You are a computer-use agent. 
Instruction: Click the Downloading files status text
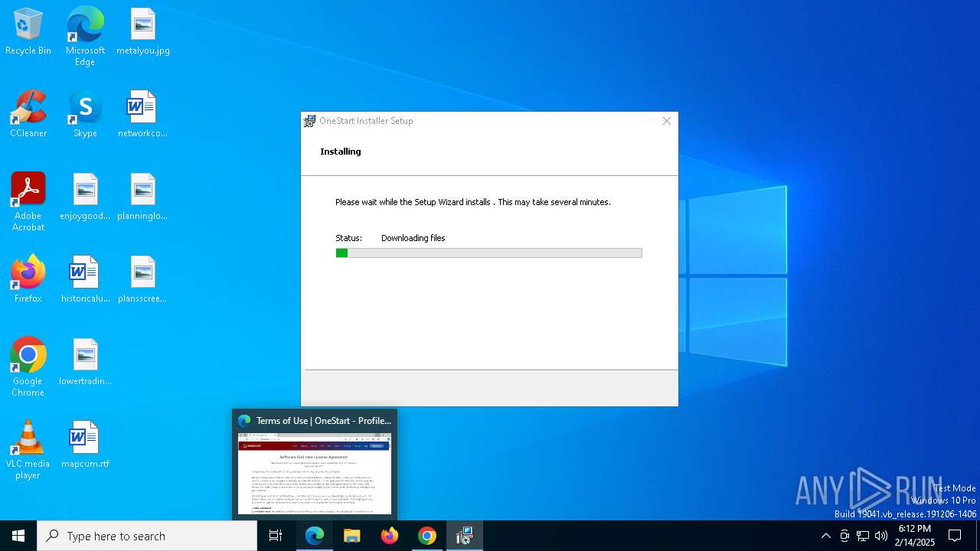[413, 238]
